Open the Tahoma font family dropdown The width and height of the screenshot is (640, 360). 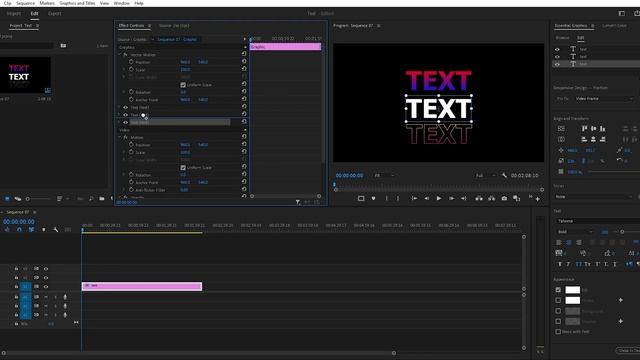pos(598,221)
